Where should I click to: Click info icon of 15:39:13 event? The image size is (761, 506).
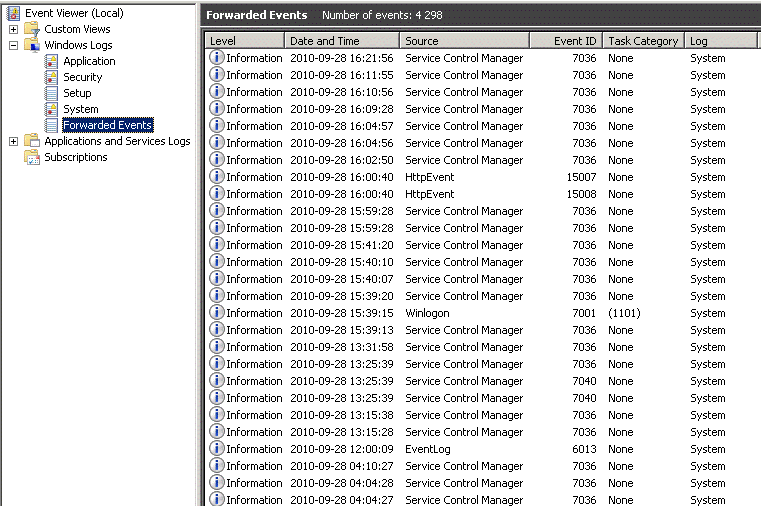(216, 330)
